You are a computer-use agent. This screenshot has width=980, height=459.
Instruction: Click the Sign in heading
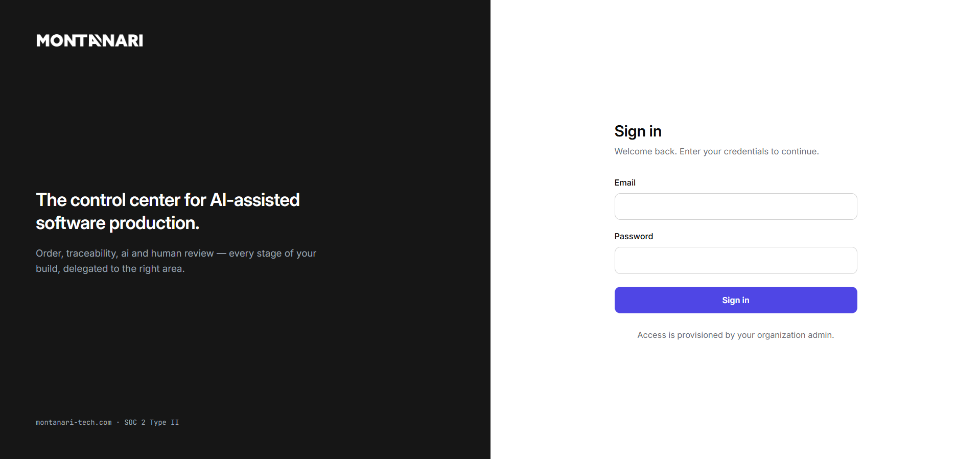(x=638, y=131)
